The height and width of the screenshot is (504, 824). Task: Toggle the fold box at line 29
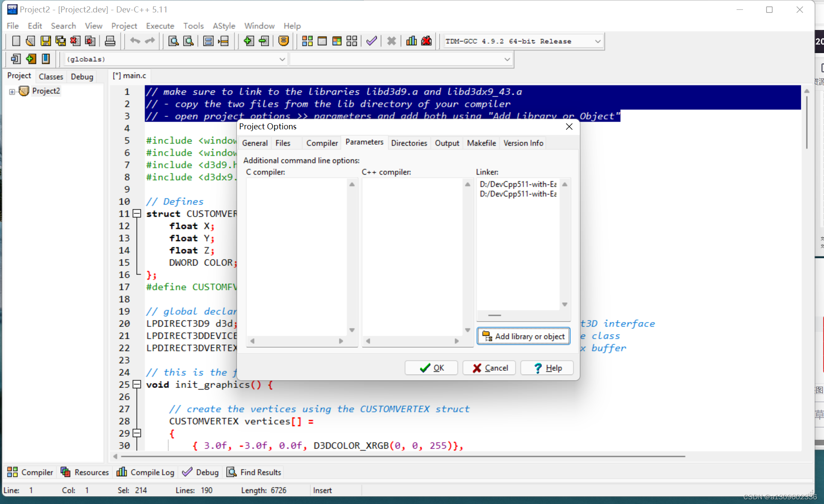click(x=137, y=433)
